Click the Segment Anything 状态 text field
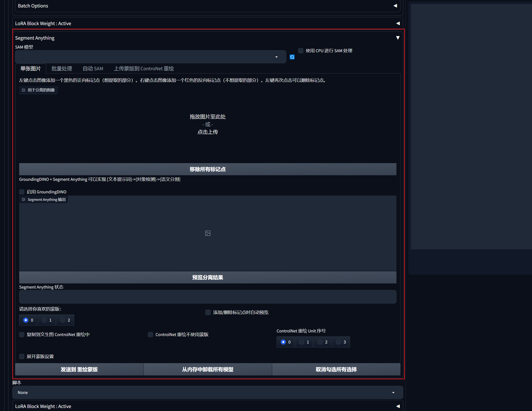This screenshot has width=532, height=411. point(208,297)
